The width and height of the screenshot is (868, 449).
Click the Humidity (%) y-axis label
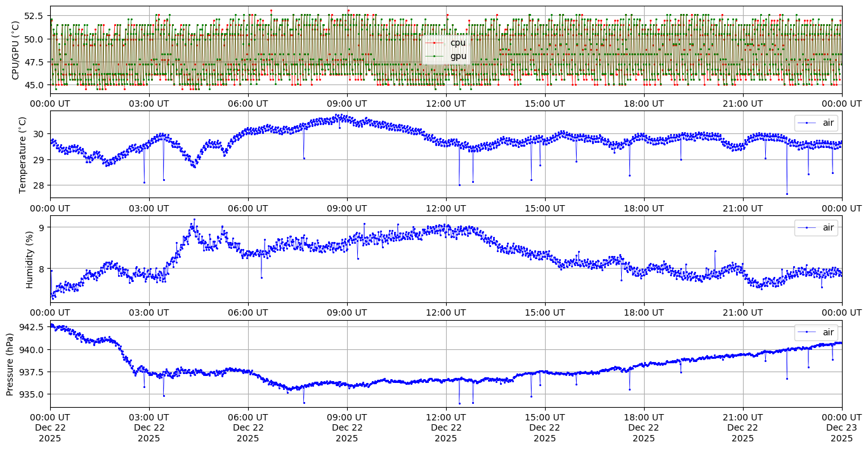pyautogui.click(x=30, y=259)
